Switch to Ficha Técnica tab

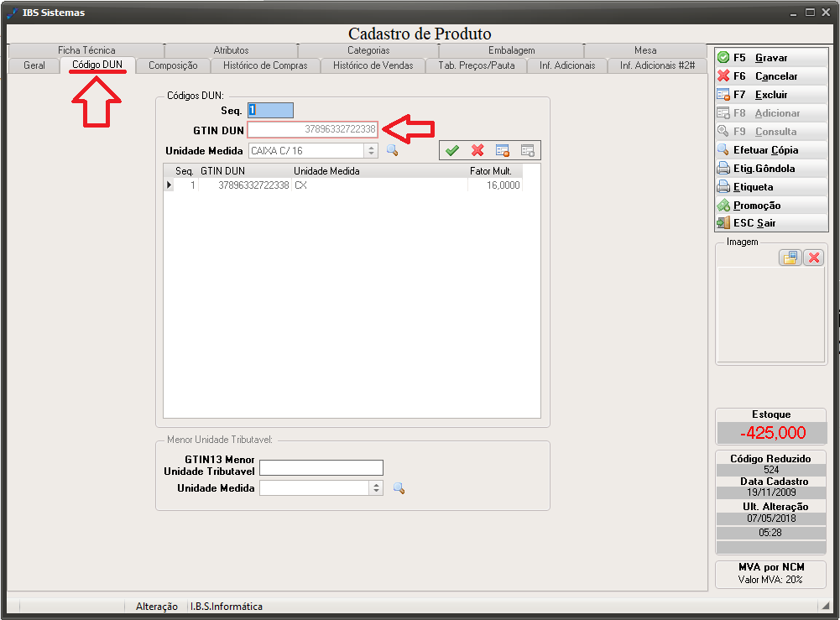point(86,50)
